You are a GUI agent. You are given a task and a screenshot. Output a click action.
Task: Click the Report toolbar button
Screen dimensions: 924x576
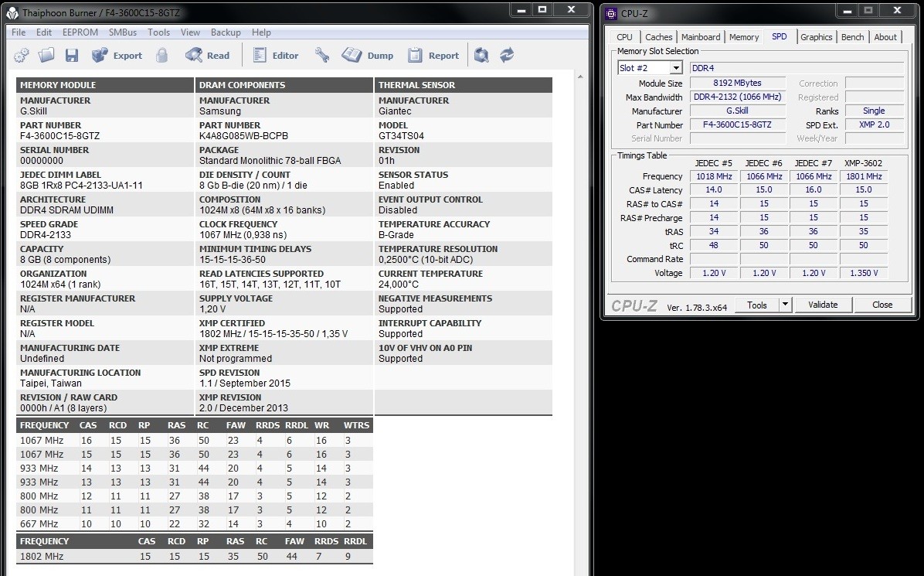point(433,56)
